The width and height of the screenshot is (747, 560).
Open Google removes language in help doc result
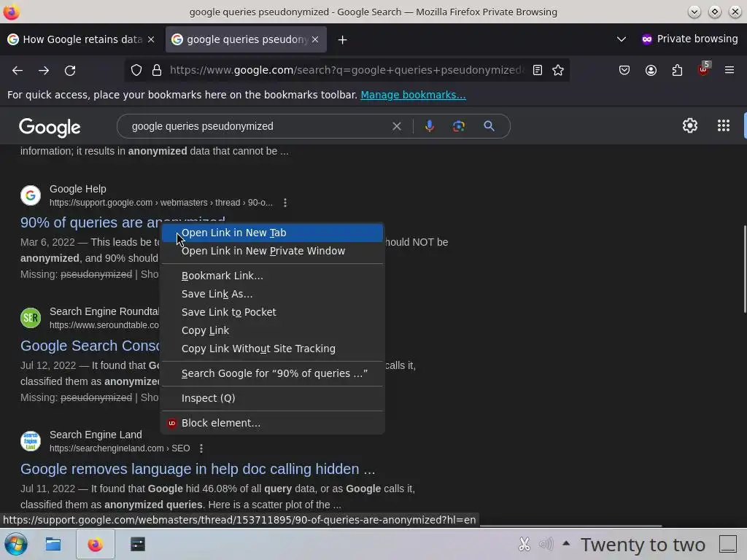198,469
